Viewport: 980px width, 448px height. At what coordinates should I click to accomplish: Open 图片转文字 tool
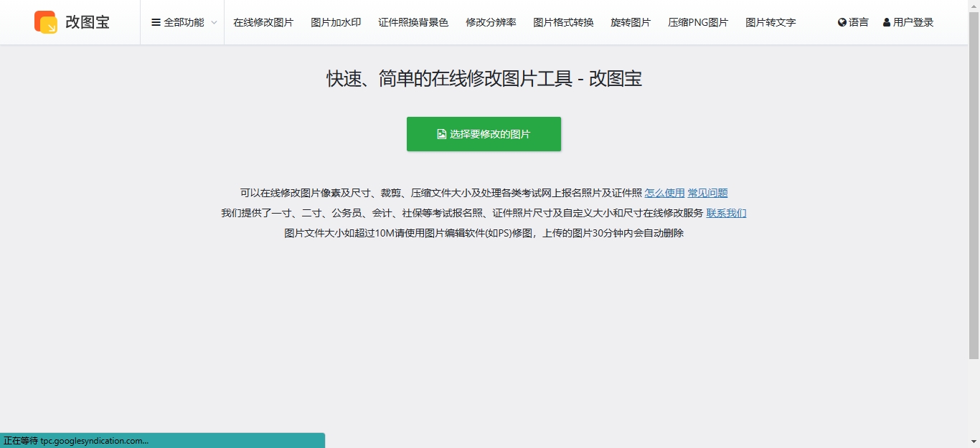click(x=771, y=22)
